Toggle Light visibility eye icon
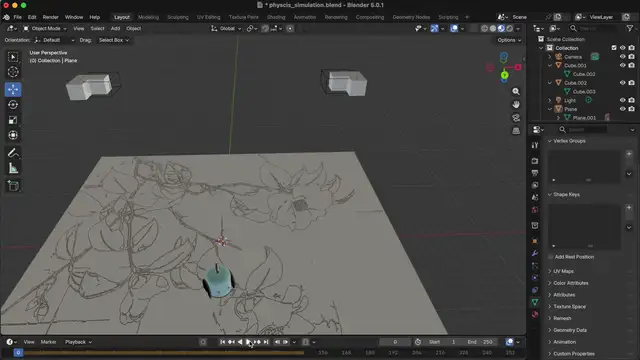The width and height of the screenshot is (640, 360). 622,100
